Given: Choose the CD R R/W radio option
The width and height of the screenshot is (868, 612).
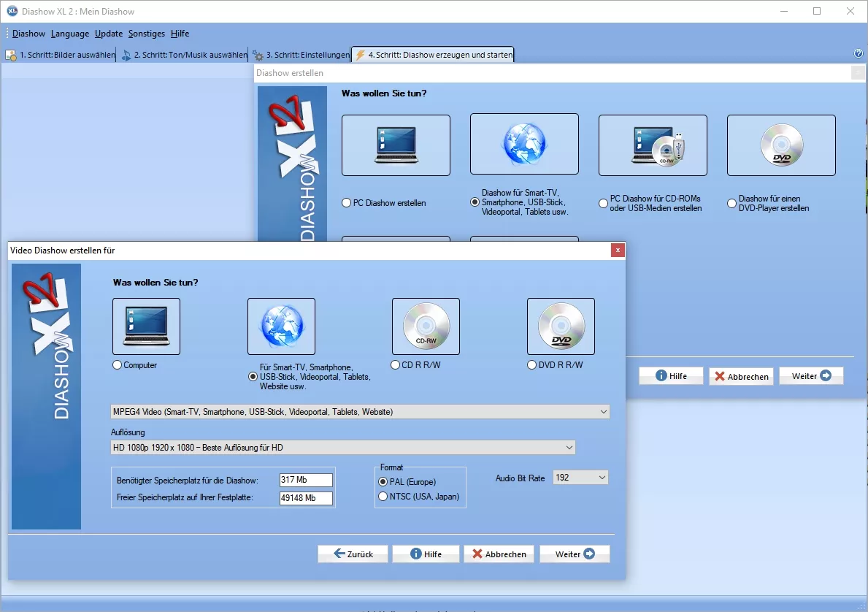Looking at the screenshot, I should (396, 365).
